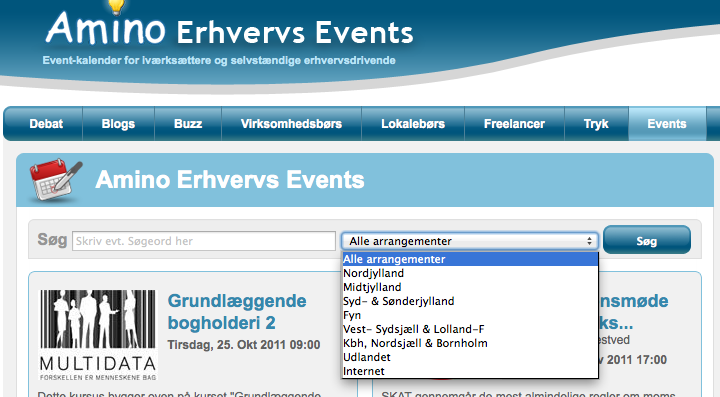Viewport: 720px width, 397px height.
Task: Open the Grundlæggende bogholderi 2 event link
Action: tap(236, 312)
